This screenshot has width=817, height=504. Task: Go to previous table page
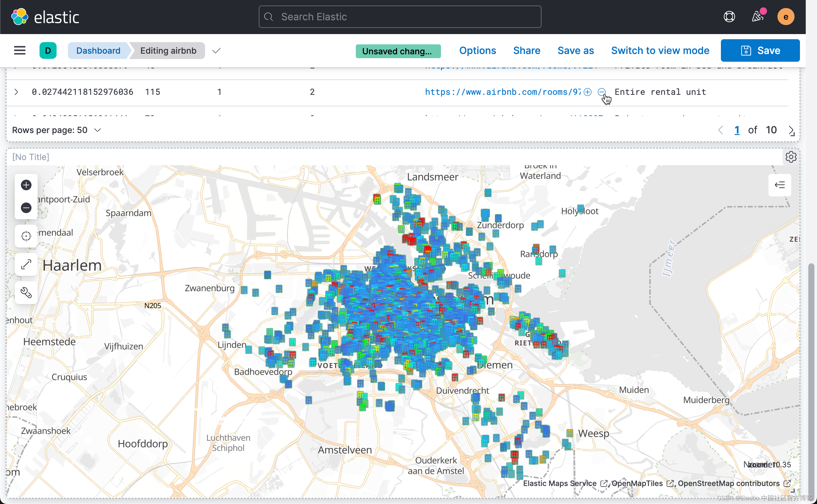tap(720, 130)
